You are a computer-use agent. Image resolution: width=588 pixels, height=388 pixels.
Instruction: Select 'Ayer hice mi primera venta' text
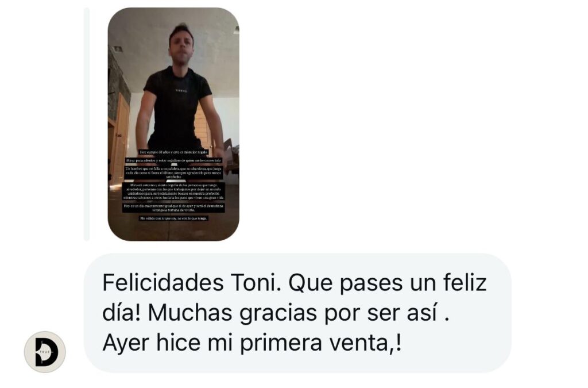(x=246, y=343)
